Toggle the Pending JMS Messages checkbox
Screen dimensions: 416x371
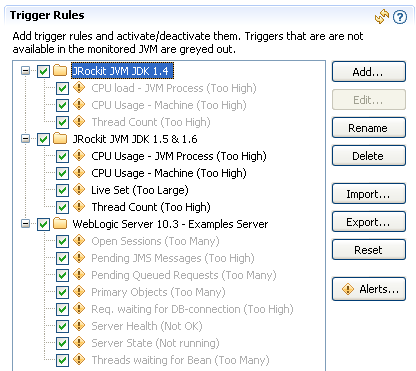tap(62, 258)
